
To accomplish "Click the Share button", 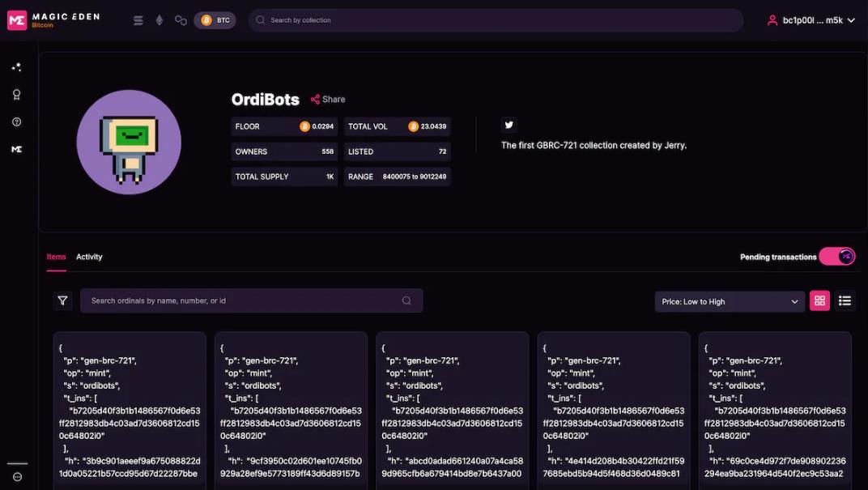I will [328, 100].
